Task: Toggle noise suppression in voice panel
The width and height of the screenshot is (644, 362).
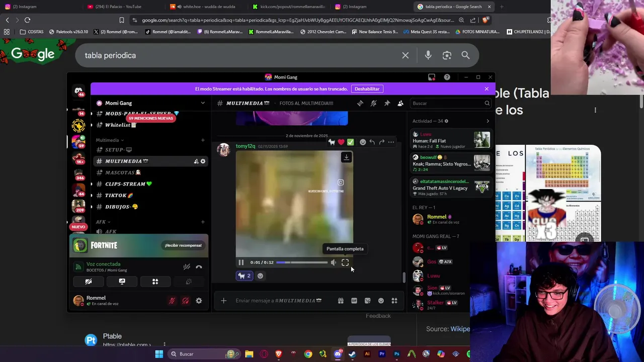Action: (187, 267)
